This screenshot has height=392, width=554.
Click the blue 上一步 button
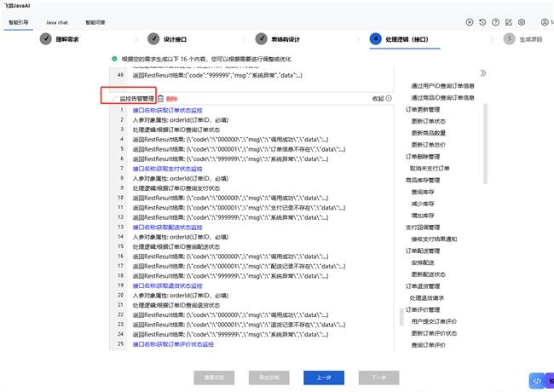pyautogui.click(x=324, y=378)
